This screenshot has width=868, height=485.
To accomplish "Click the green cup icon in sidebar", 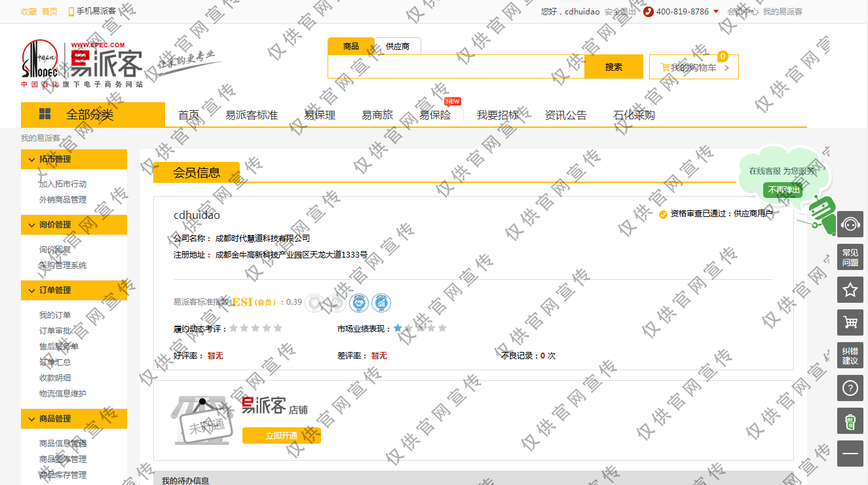I will (x=850, y=421).
